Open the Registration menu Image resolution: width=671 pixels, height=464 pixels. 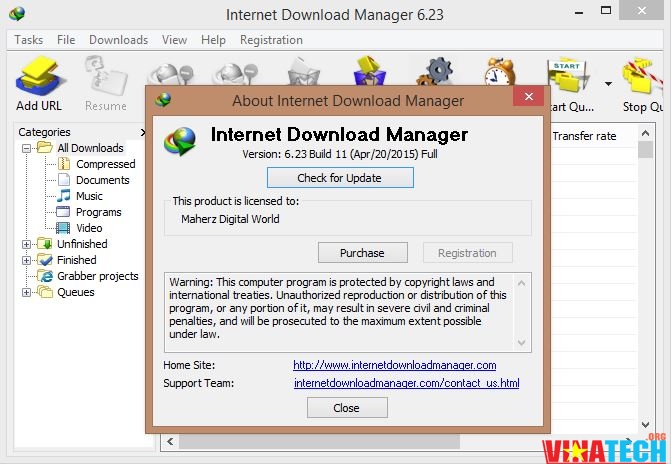[271, 40]
